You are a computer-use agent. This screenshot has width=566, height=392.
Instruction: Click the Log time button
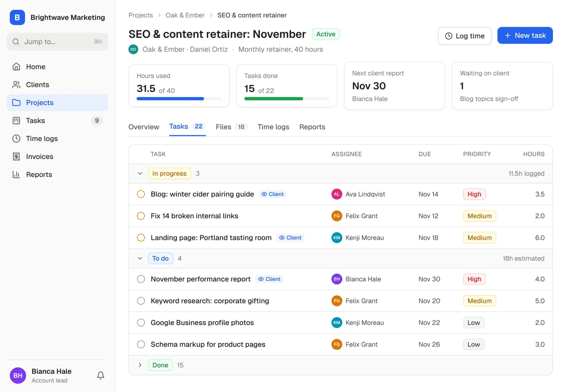click(465, 36)
